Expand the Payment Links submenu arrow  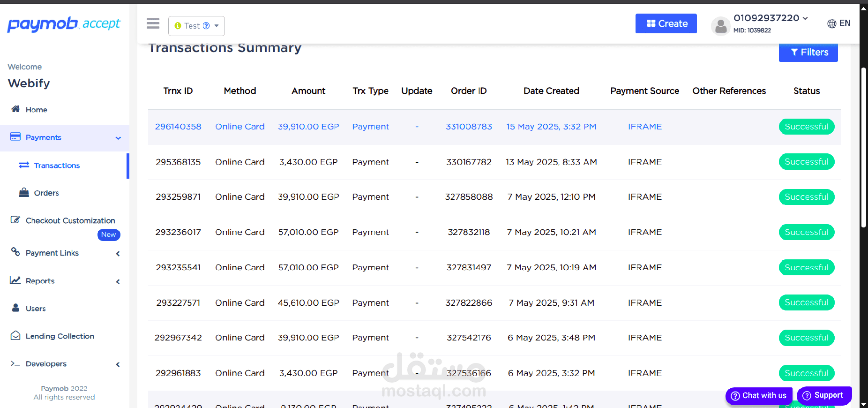tap(118, 254)
